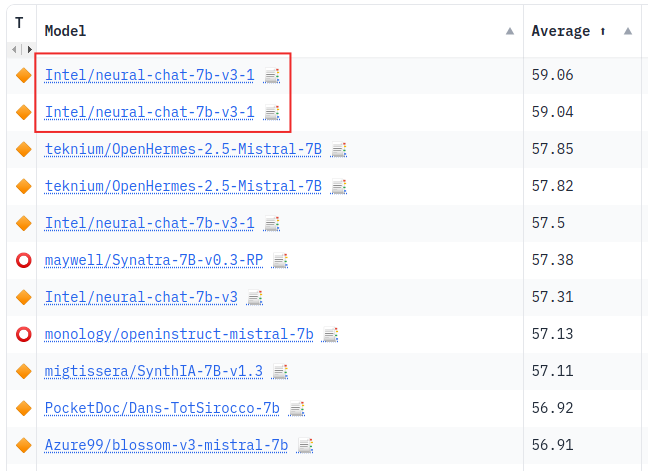Open details icon for neural-chat-7b-v3-1 scoring 57.5
The image size is (648, 471).
[x=272, y=224]
